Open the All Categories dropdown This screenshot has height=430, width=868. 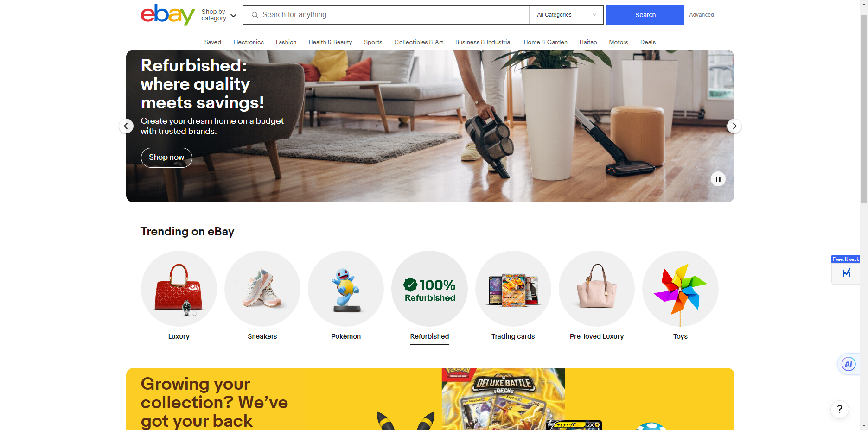tap(566, 15)
